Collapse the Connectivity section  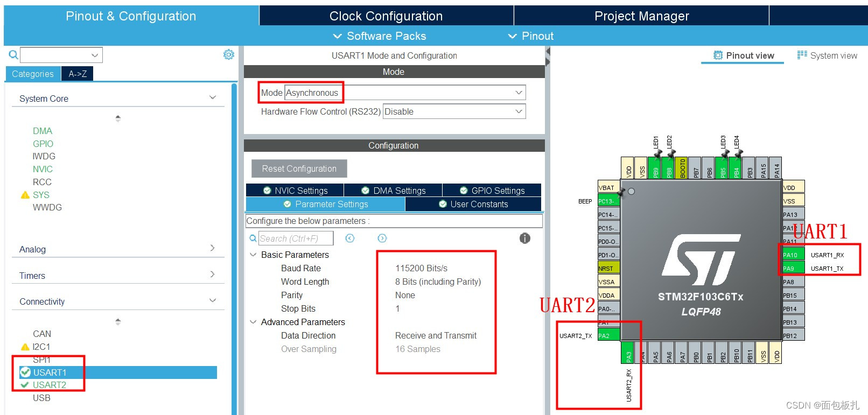click(213, 301)
